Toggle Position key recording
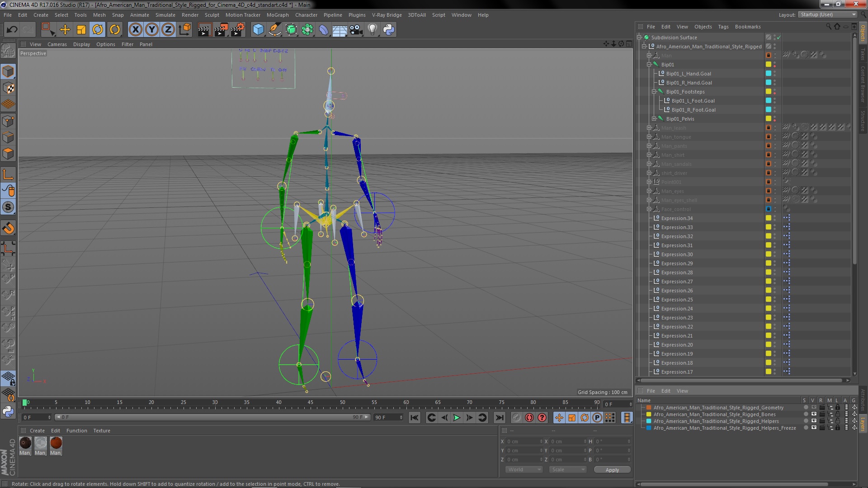Viewport: 868px width, 488px height. tap(559, 418)
